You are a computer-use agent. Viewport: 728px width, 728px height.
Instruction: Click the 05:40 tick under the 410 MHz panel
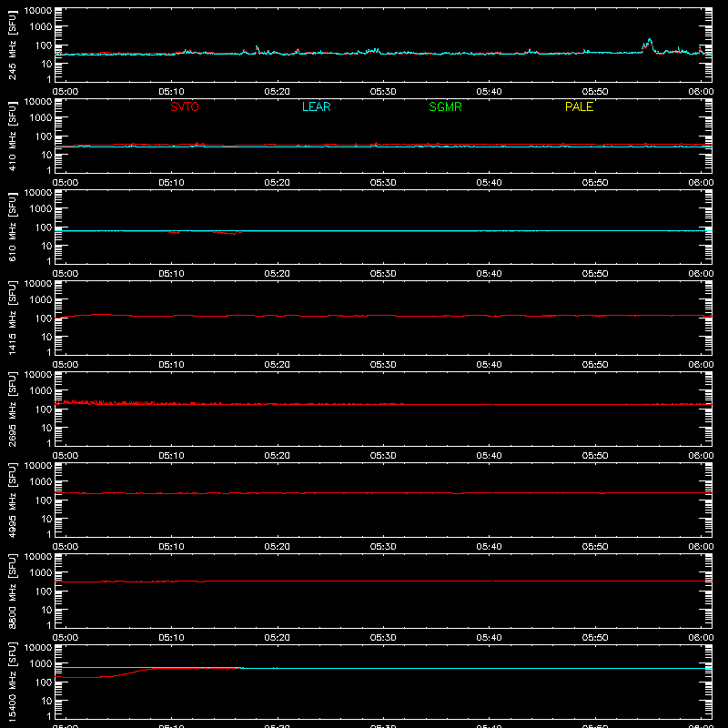(489, 183)
